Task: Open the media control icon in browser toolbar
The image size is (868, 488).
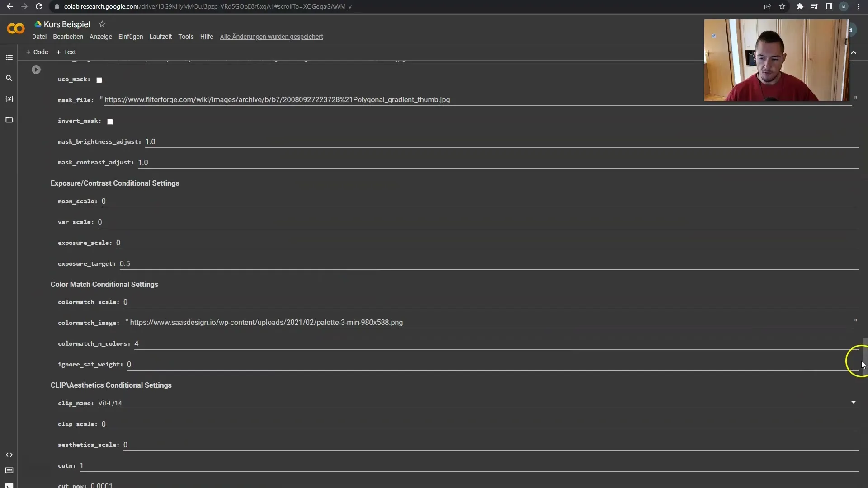Action: [814, 6]
